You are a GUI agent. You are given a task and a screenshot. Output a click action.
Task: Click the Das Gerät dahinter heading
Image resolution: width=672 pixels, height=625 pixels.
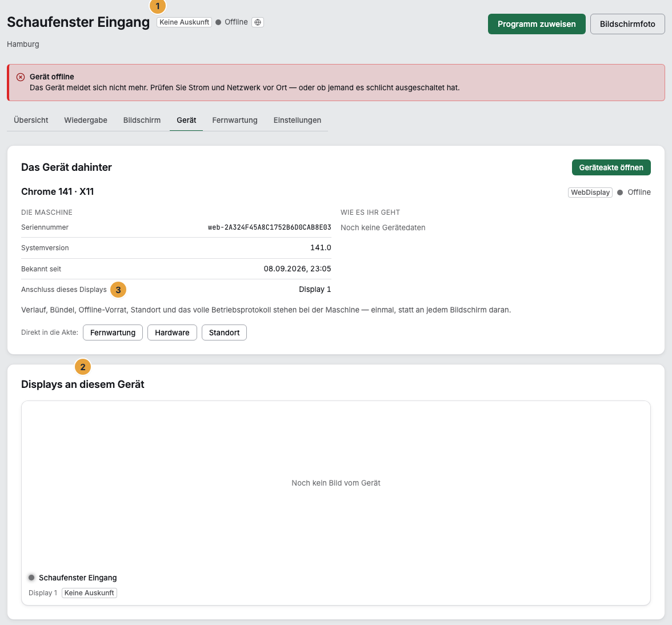(66, 167)
